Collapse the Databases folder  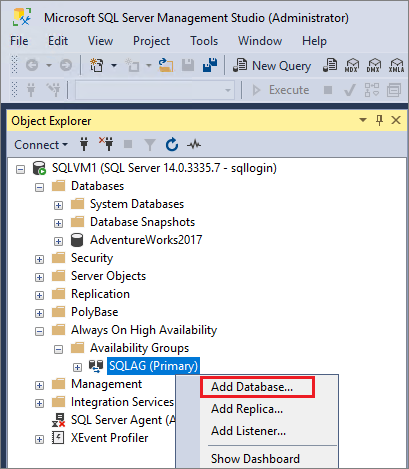click(x=39, y=187)
